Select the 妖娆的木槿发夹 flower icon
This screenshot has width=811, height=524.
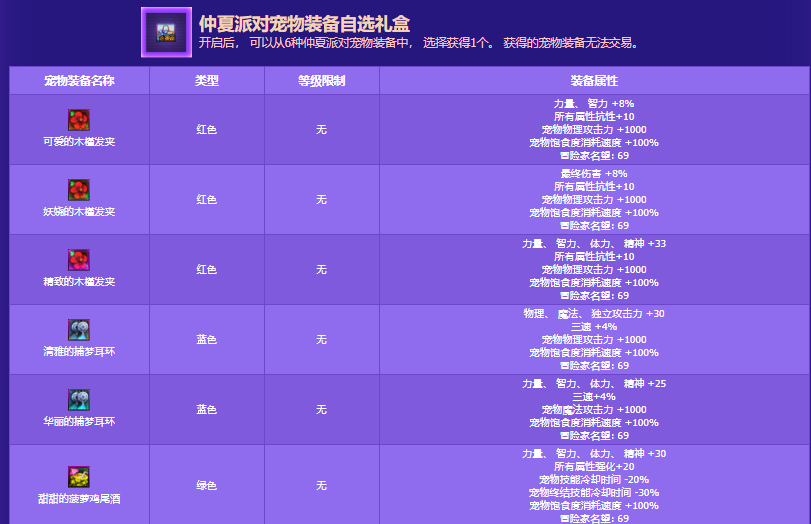[79, 190]
